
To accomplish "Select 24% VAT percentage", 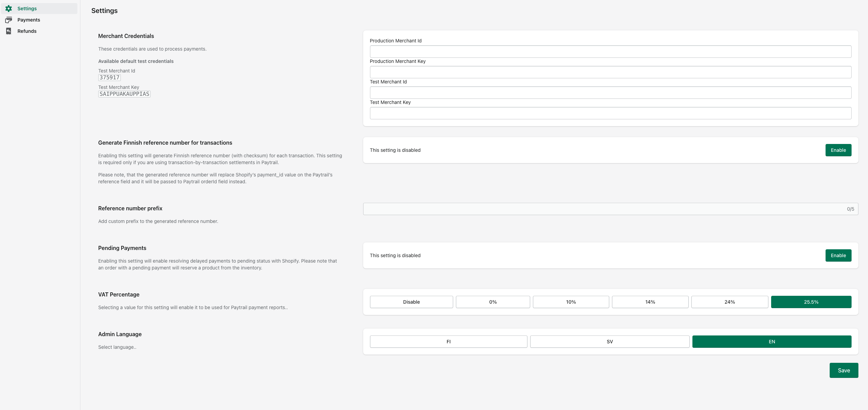I will [x=729, y=302].
